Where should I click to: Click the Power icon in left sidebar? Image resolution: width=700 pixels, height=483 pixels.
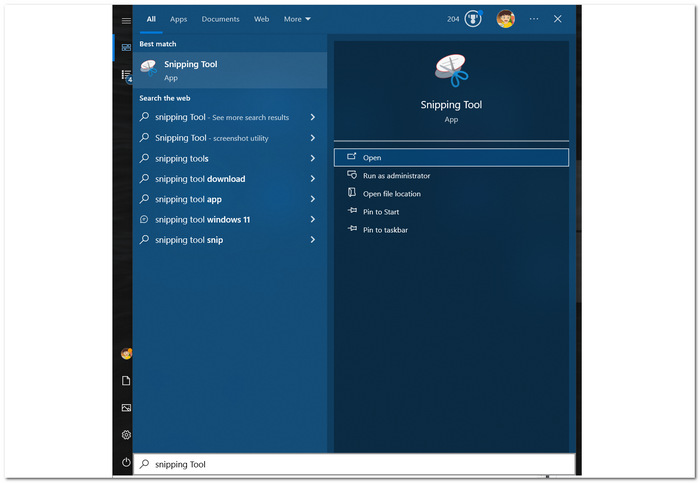tap(126, 462)
